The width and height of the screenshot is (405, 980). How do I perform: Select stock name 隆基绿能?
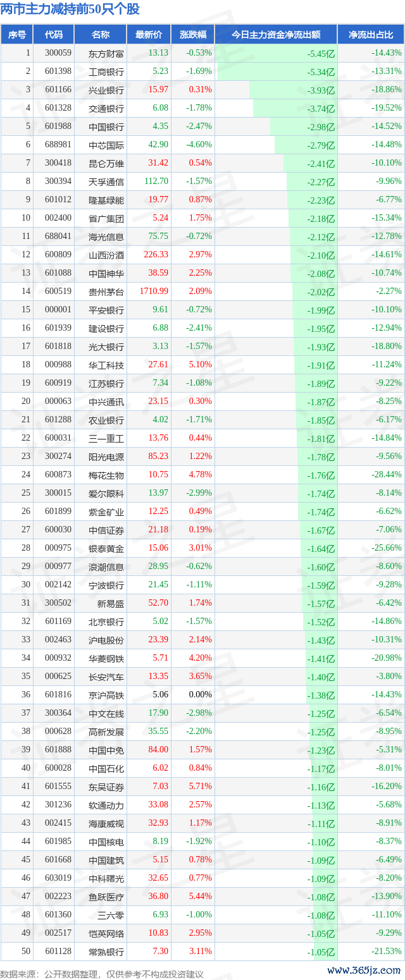[106, 200]
